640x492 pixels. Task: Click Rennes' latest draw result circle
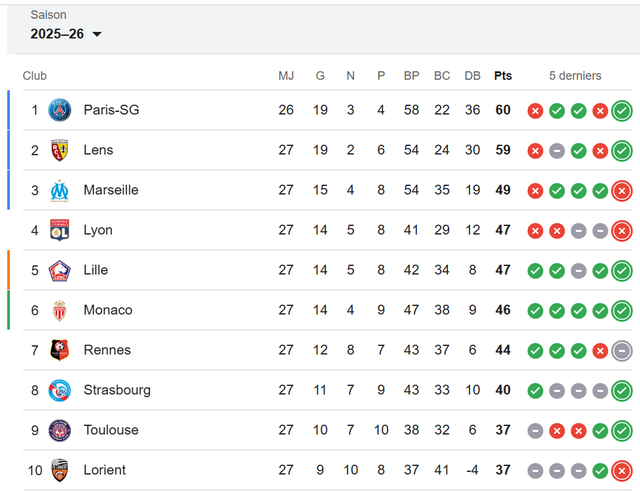tap(622, 351)
